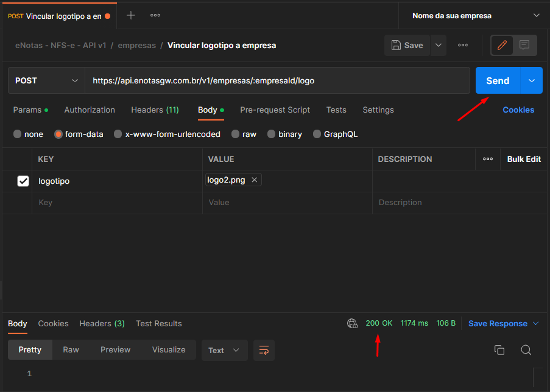Click the logotipo key cell

coord(117,181)
